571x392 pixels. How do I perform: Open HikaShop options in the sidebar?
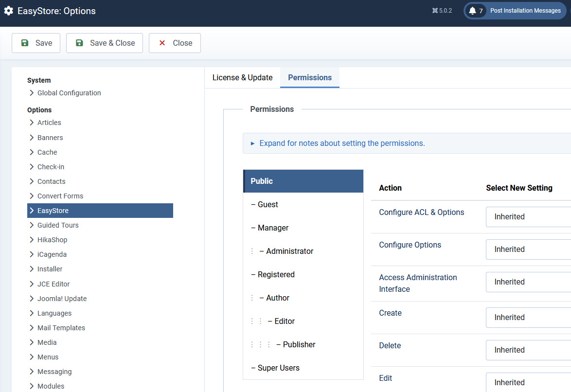click(x=52, y=240)
